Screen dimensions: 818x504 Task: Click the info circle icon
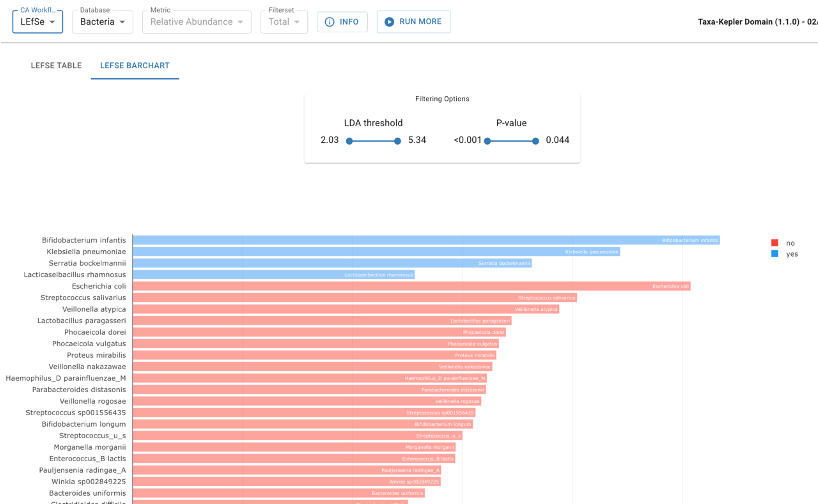(x=329, y=22)
